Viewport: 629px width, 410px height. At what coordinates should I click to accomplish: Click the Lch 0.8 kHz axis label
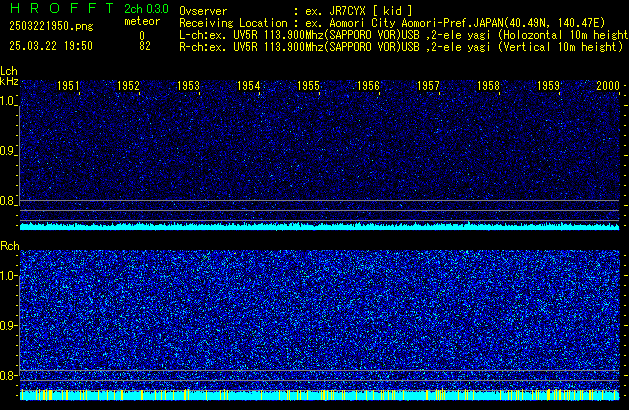tap(8, 201)
